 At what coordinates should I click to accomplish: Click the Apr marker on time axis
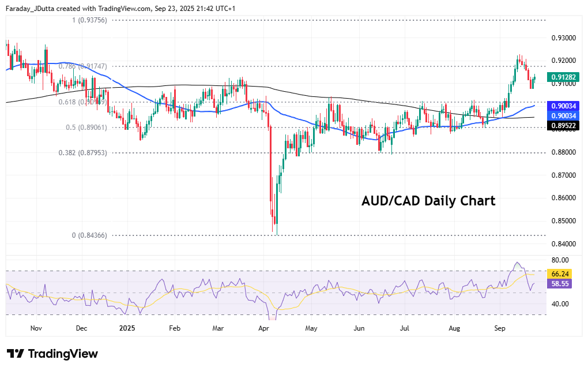265,328
